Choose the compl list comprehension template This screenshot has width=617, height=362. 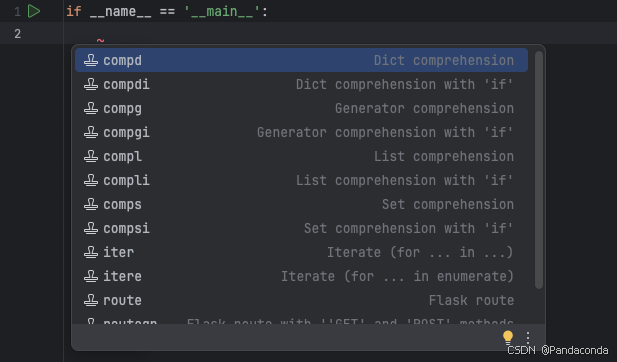[x=301, y=156]
